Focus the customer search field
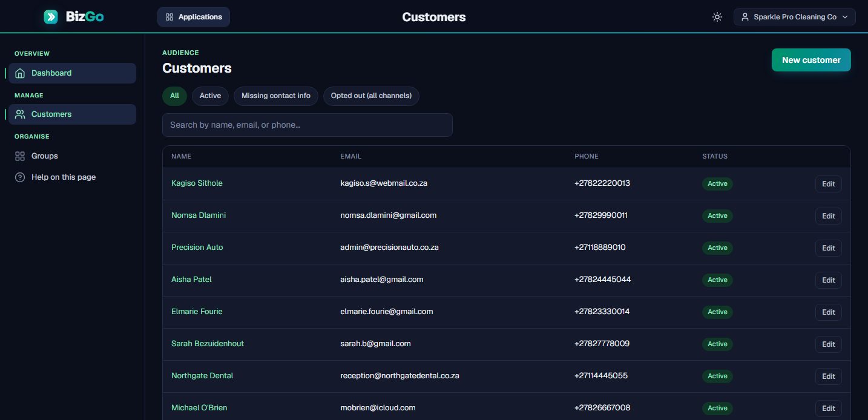Viewport: 868px width, 420px height. tap(307, 125)
